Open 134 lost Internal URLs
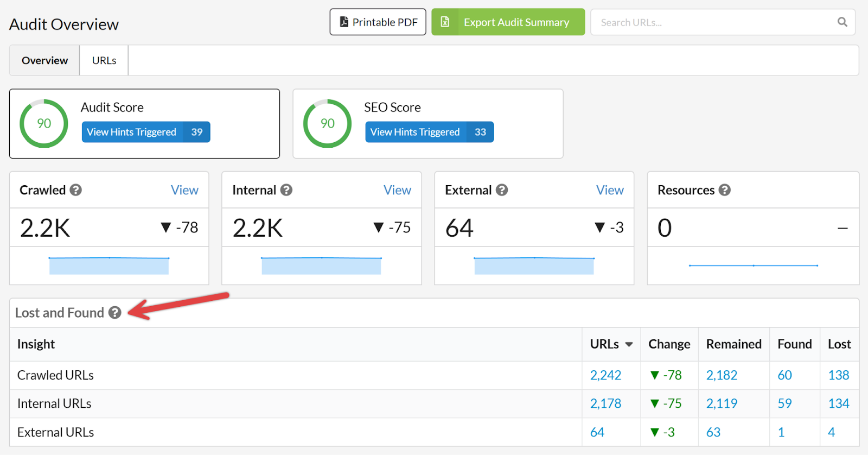Viewport: 868px width, 455px height. click(x=839, y=403)
